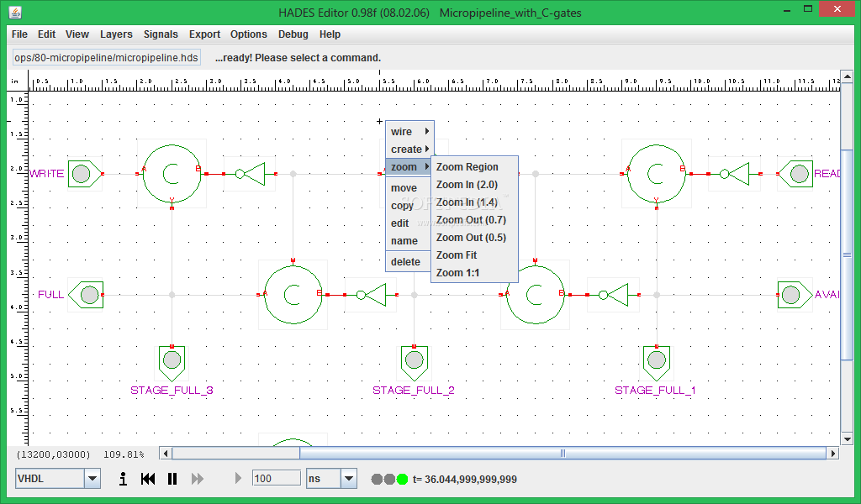861x504 pixels.
Task: Click the WRITE label text
Action: click(47, 173)
